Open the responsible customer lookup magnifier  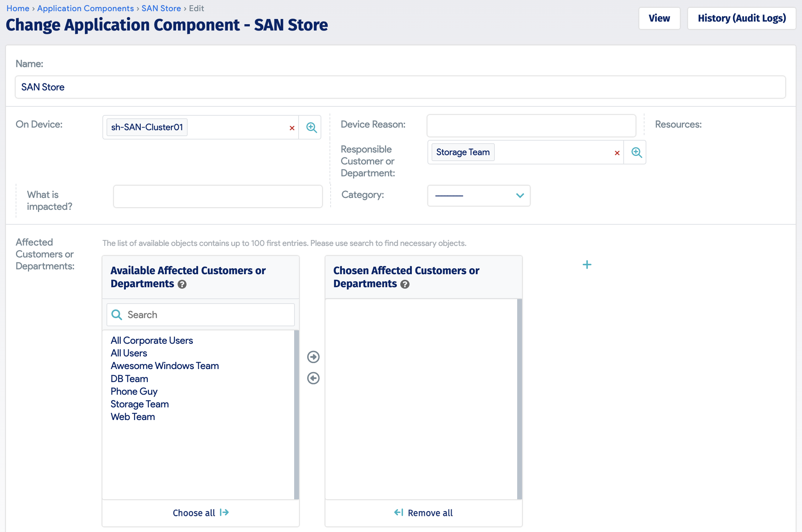636,153
